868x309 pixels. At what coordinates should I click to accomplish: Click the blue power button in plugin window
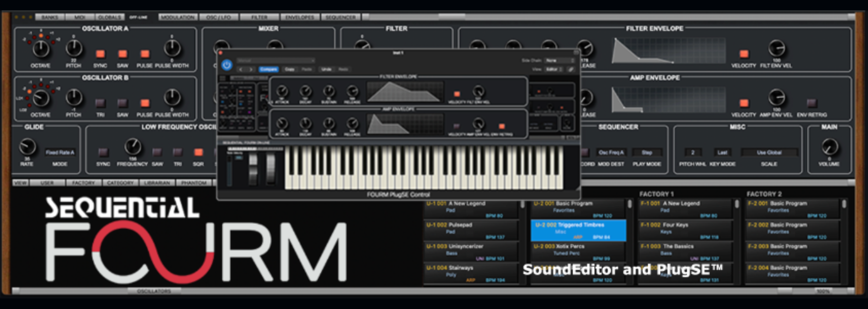[x=227, y=65]
